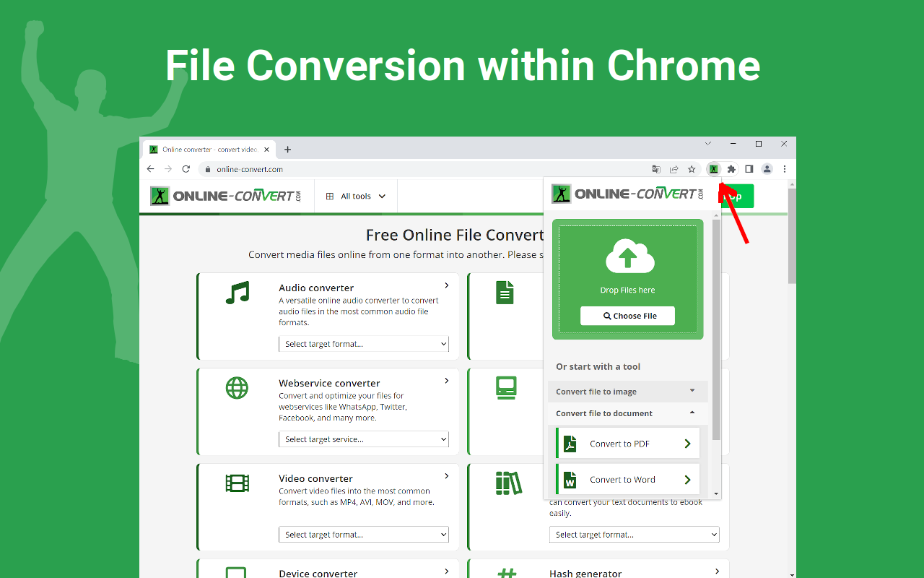Click the Ebook converter books icon

tap(507, 483)
